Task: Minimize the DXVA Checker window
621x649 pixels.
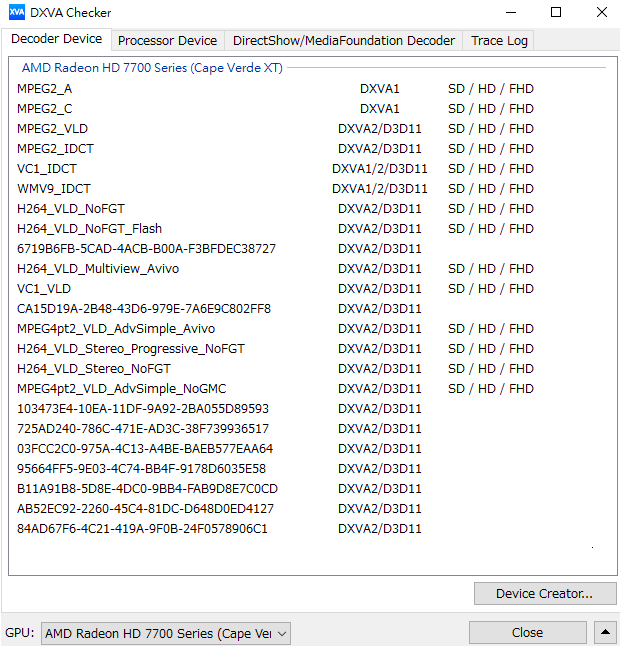Action: (511, 12)
